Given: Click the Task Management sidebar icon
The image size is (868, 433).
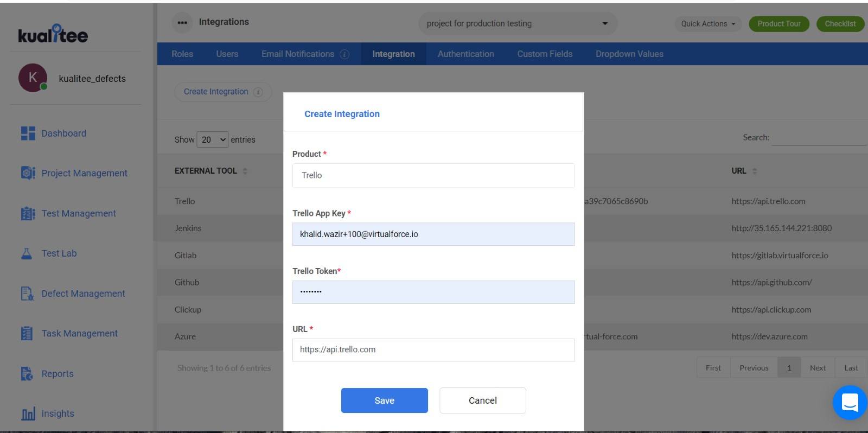Looking at the screenshot, I should (x=27, y=333).
